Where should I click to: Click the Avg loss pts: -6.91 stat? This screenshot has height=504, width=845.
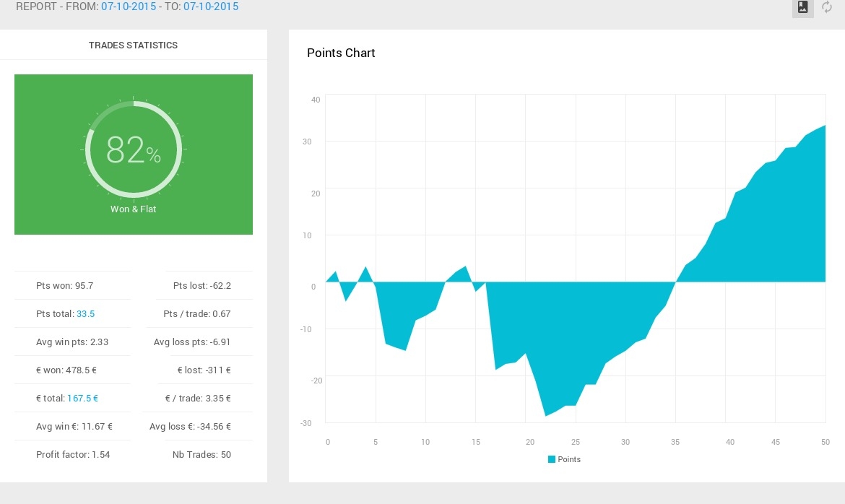coord(192,342)
